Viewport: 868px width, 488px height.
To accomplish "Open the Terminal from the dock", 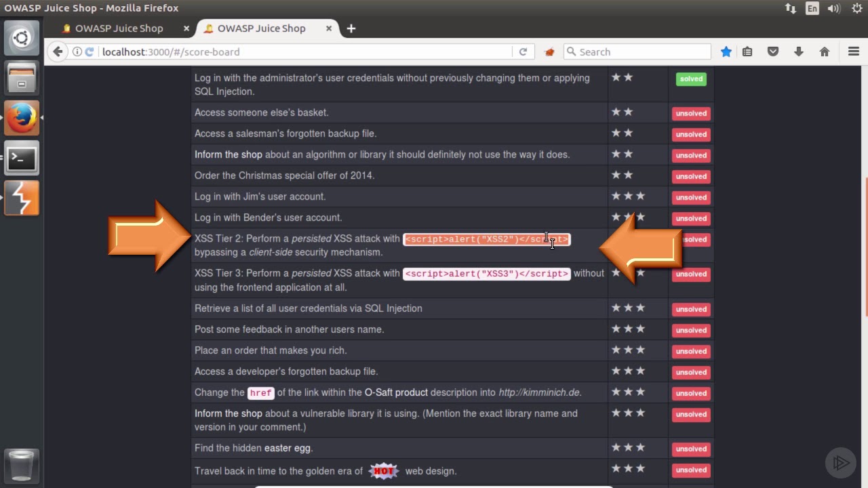I will click(22, 159).
